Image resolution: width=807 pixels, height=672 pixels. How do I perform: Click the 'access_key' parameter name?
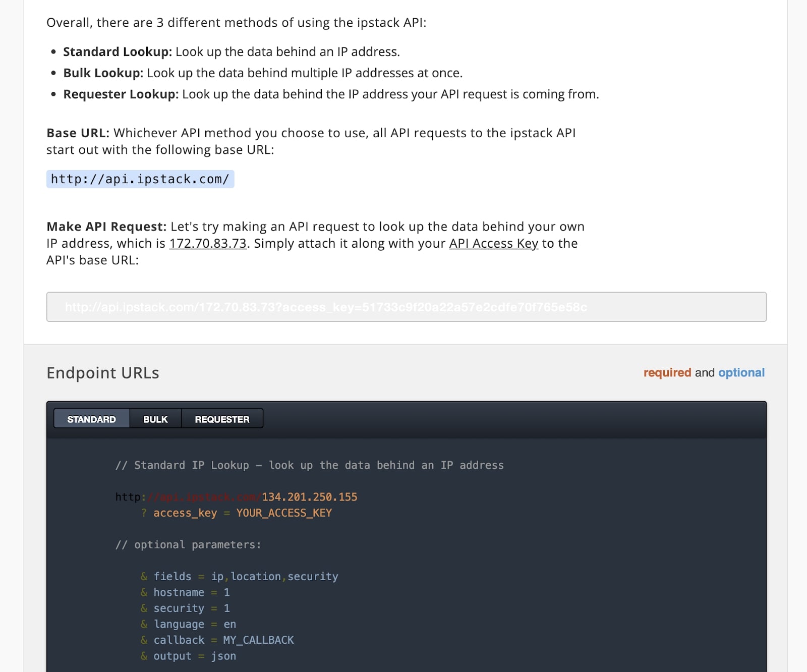pyautogui.click(x=185, y=513)
